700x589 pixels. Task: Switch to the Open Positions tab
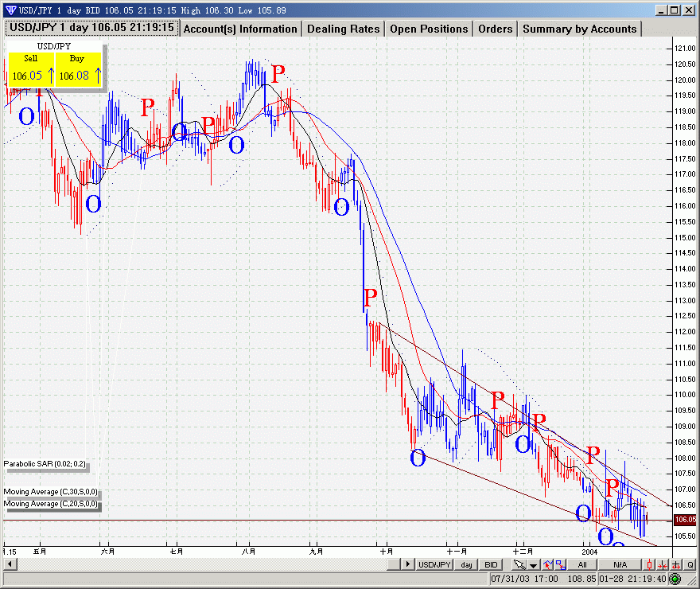coord(429,29)
